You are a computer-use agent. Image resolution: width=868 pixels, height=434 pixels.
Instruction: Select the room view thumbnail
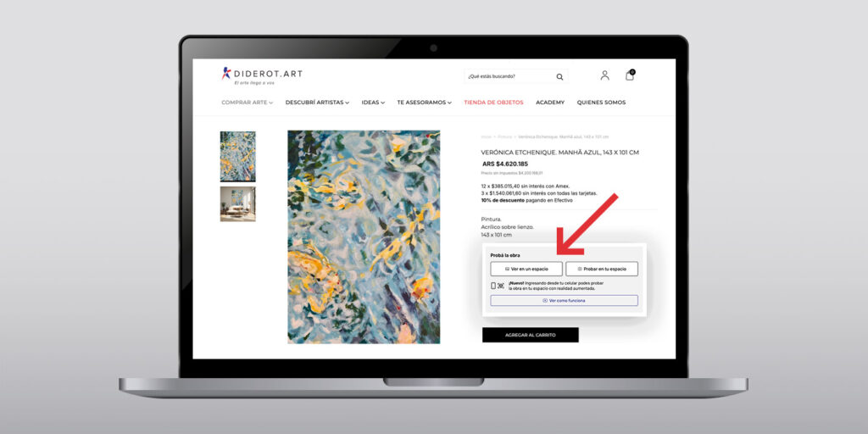click(x=238, y=203)
